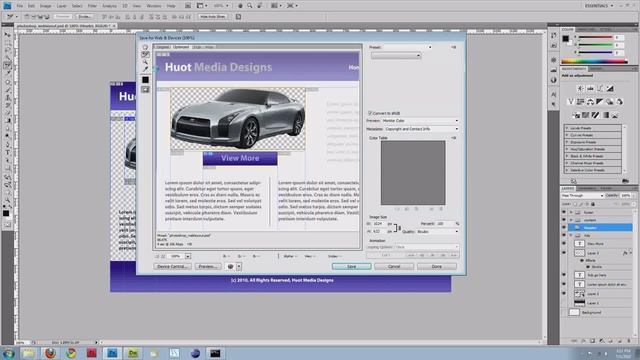The image size is (640, 360).
Task: Hide the footer layer group
Action: 564,212
